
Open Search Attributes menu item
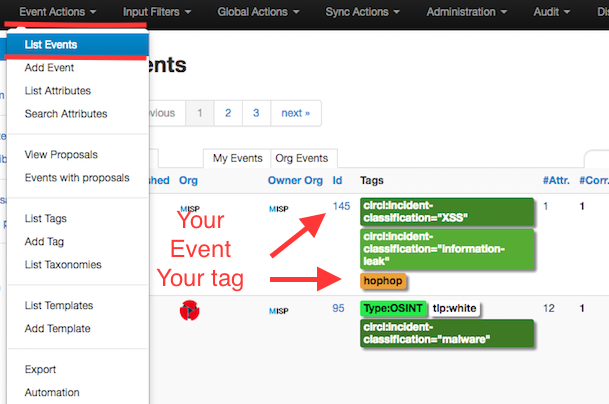point(66,114)
